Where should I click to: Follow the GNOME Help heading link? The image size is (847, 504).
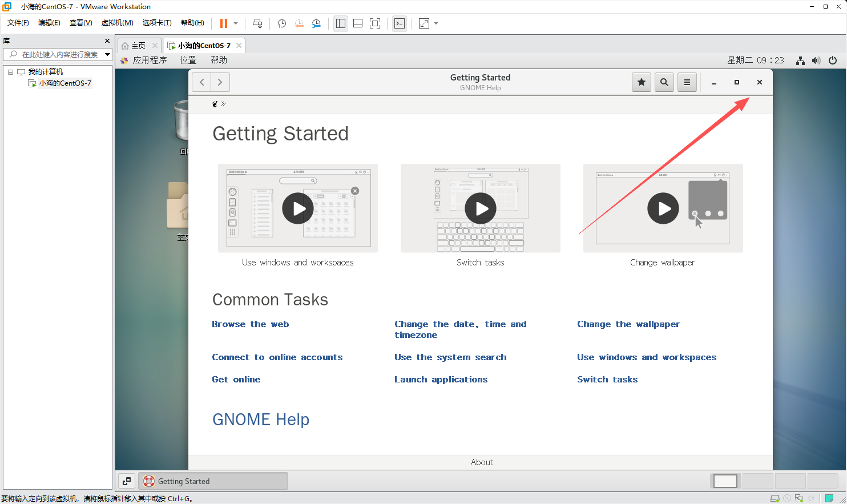pyautogui.click(x=261, y=420)
